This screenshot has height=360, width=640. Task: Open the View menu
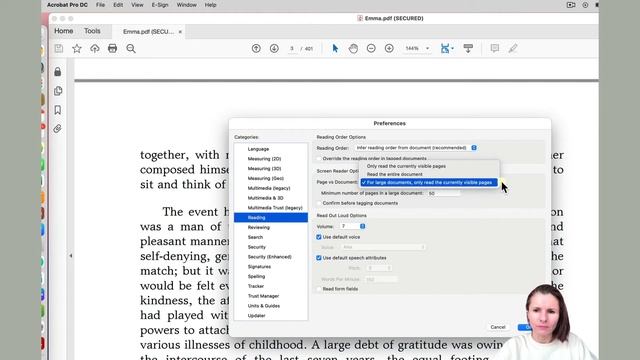137,5
